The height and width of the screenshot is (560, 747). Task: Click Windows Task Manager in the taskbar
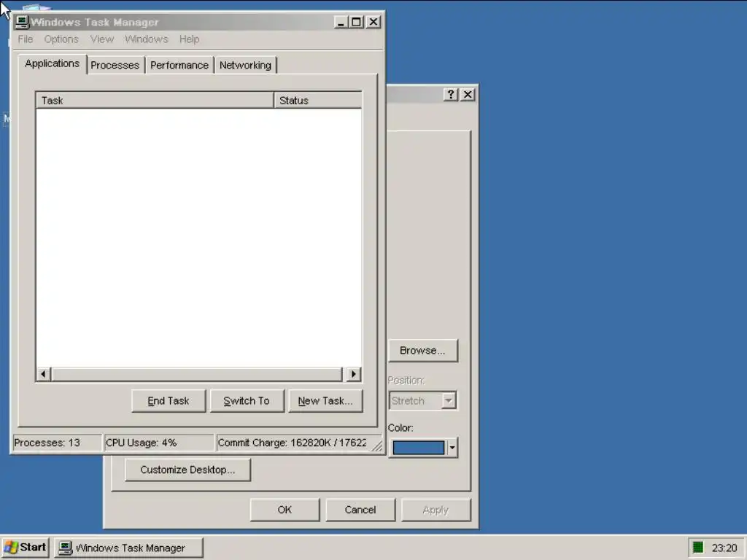pyautogui.click(x=128, y=548)
